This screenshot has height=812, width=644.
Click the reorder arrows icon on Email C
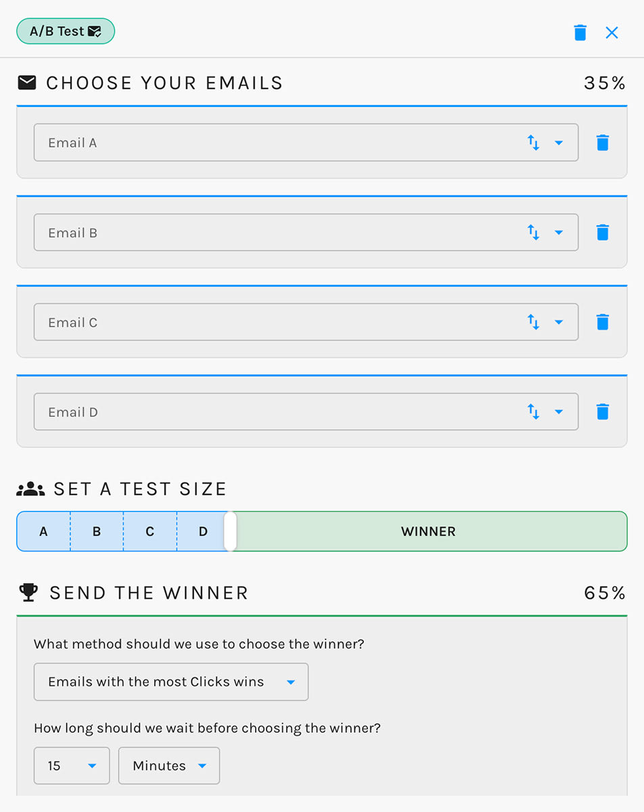tap(533, 322)
